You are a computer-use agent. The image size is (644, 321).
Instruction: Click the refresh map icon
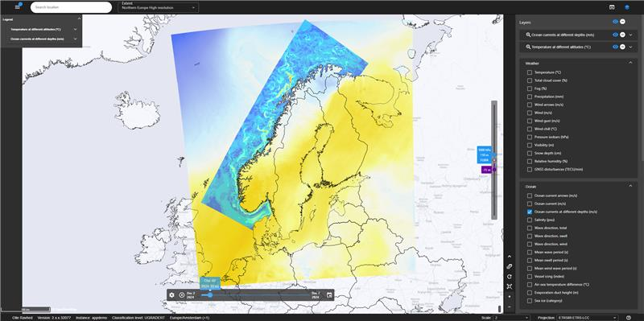pos(510,277)
